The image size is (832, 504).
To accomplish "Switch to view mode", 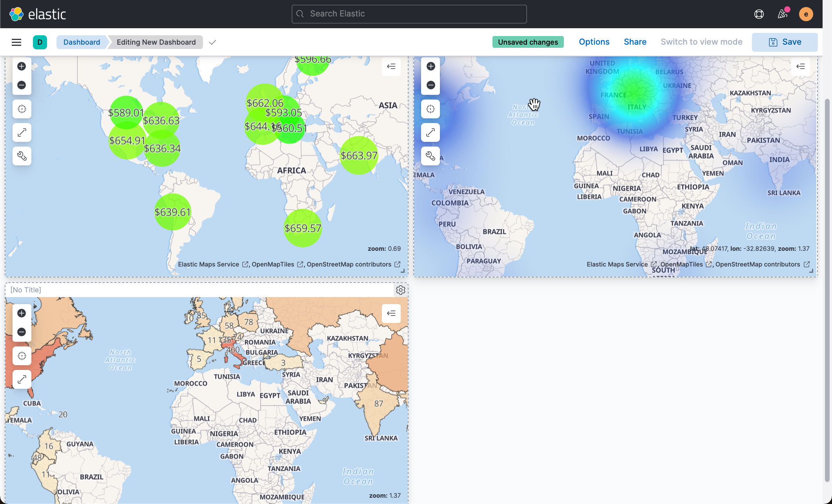I will (x=701, y=42).
